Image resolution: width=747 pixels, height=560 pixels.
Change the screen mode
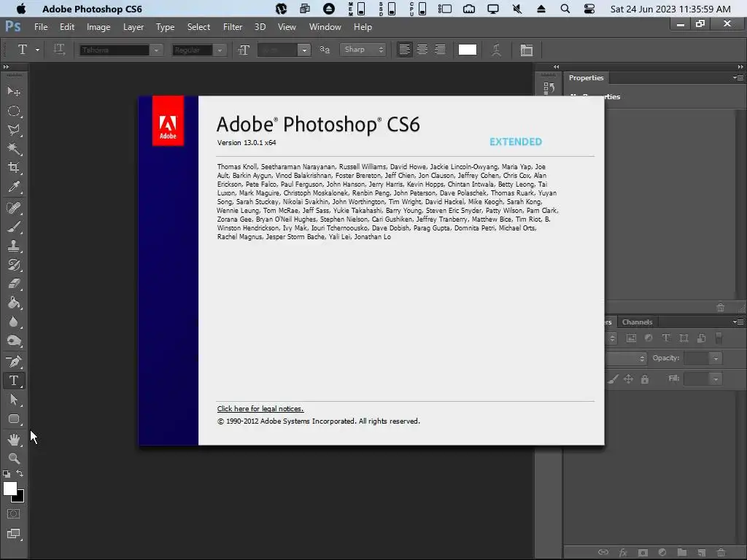[14, 534]
